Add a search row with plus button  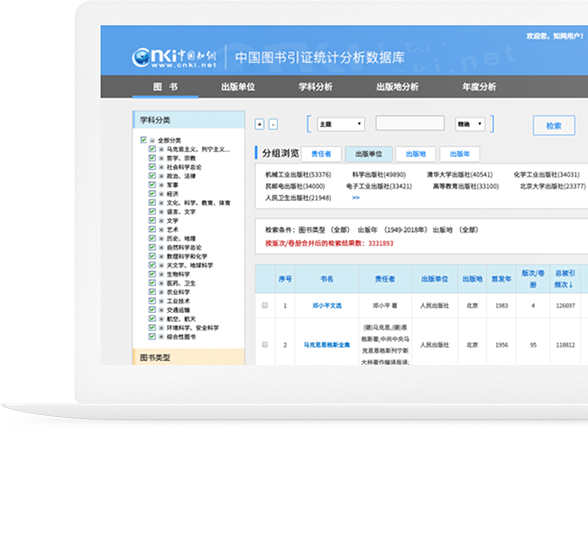pyautogui.click(x=260, y=124)
